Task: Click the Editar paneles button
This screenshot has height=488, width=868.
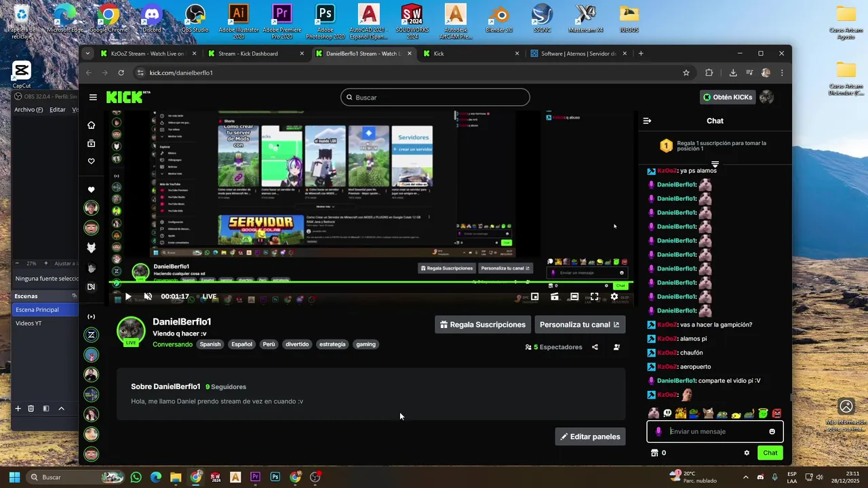Action: [590, 436]
